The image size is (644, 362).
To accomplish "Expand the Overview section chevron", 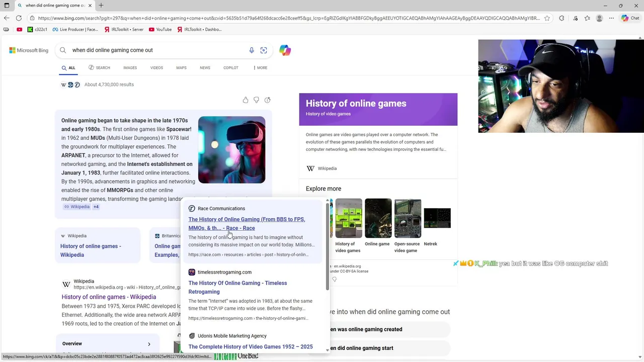I will coord(149,344).
